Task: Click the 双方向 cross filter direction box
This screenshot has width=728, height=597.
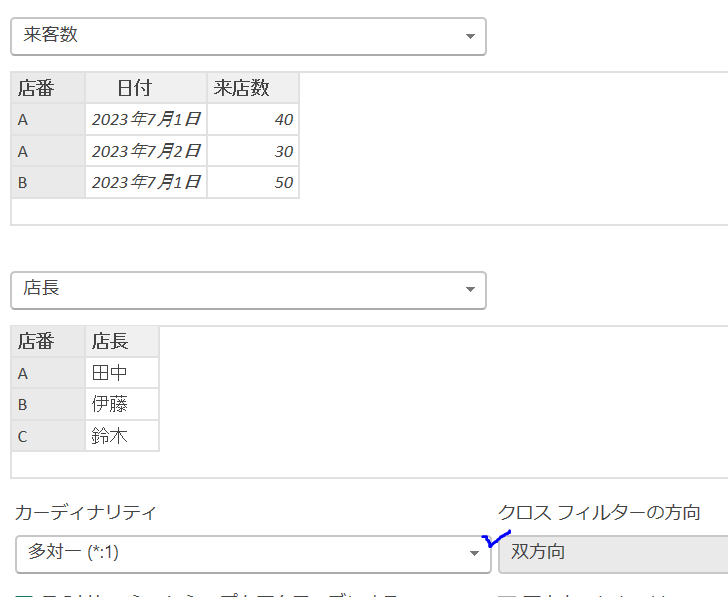Action: pos(612,554)
